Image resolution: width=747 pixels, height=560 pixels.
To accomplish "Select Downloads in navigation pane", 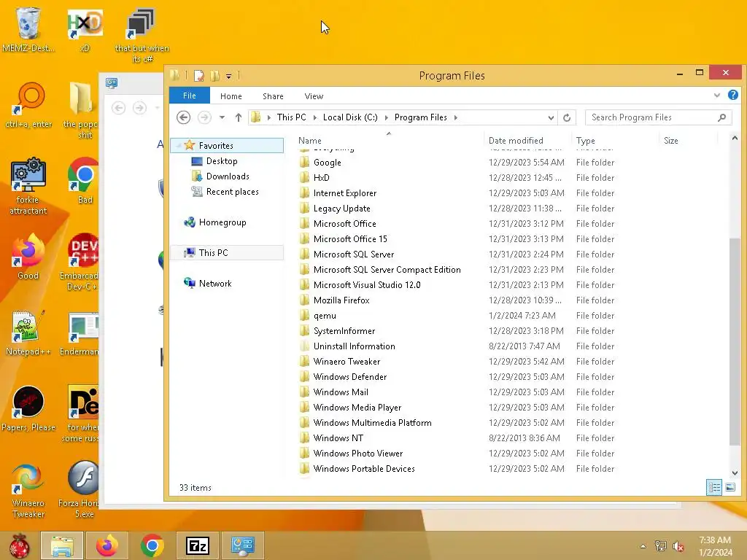I will (228, 176).
